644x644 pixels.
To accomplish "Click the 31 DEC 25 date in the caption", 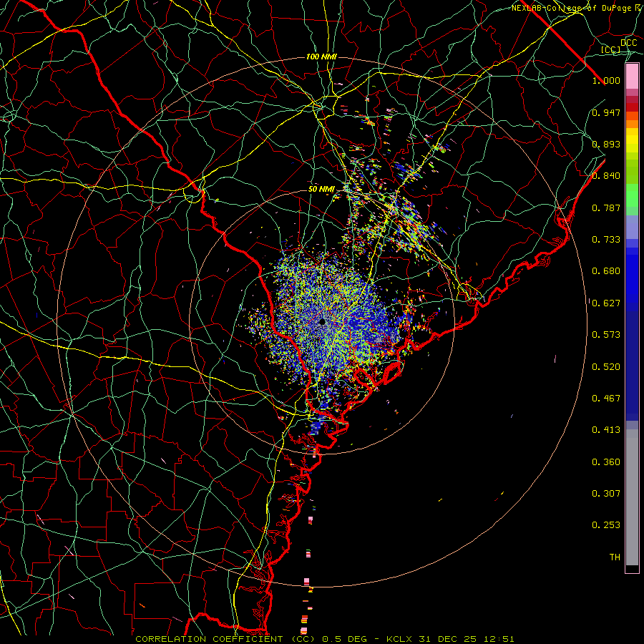I will pos(448,639).
